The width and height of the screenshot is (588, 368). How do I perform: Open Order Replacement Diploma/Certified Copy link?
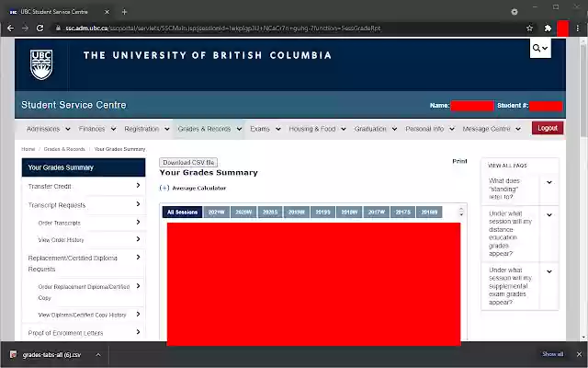click(x=84, y=293)
